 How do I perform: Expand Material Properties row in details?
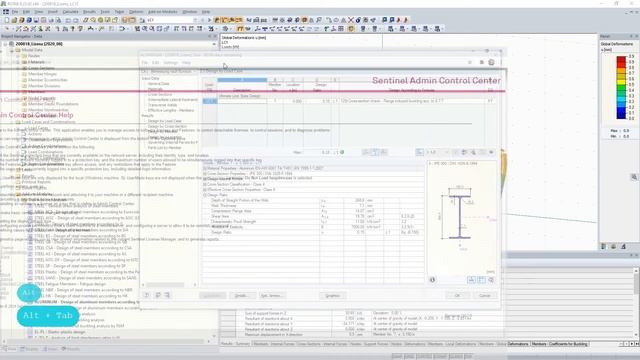click(205, 168)
